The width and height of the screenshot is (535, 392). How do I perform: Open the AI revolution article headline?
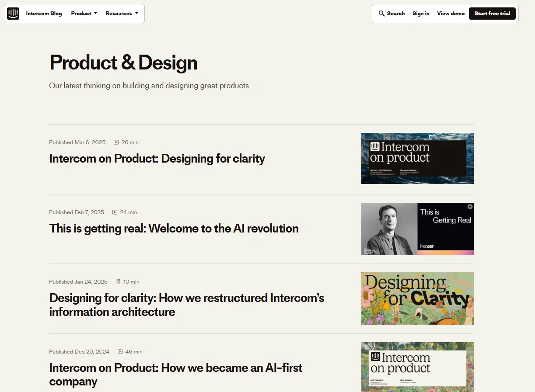[x=174, y=228]
